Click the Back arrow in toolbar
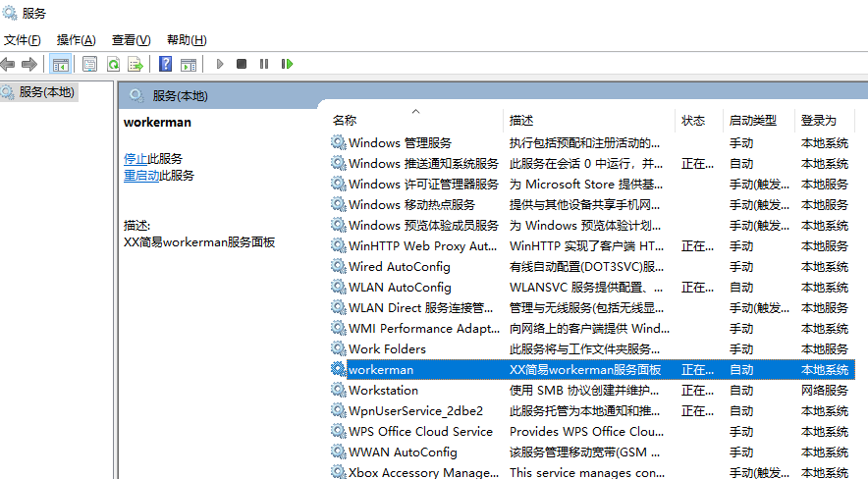 (x=8, y=64)
